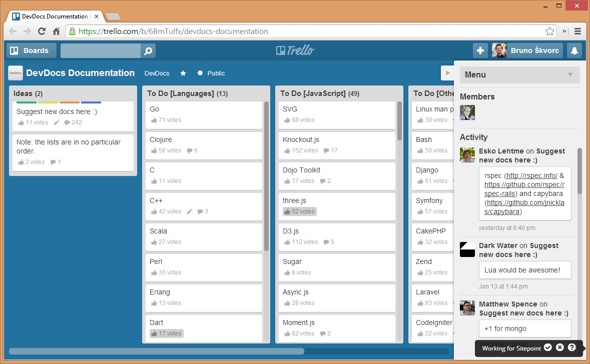The width and height of the screenshot is (590, 364).
Task: Expand the Menu dropdown
Action: 519,75
